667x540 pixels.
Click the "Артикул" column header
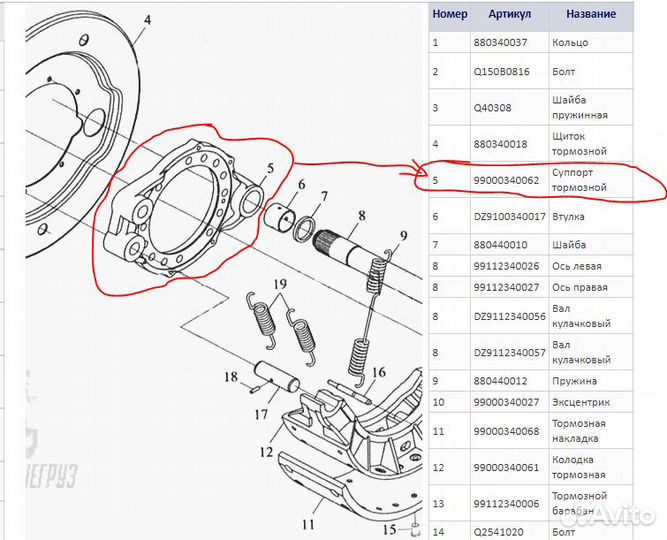click(x=510, y=15)
